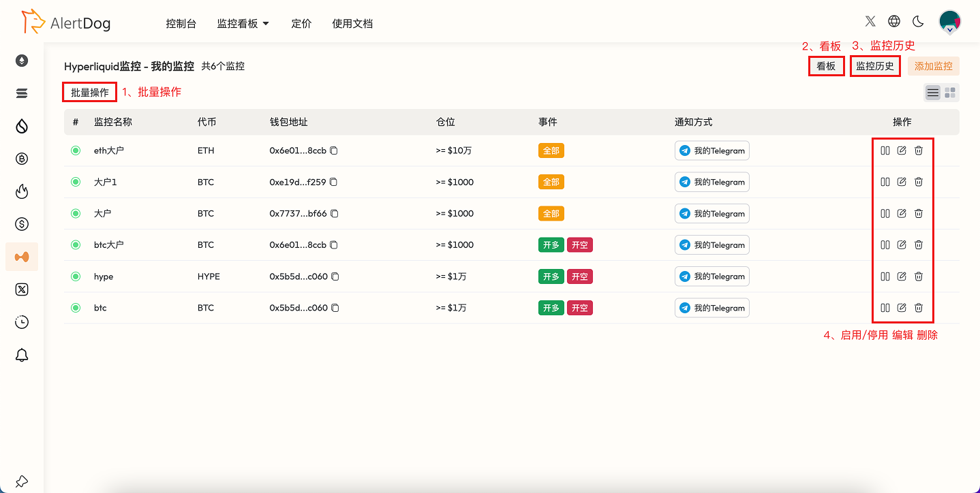Open the Bitcoin monitoring section from the sidebar
This screenshot has height=493, width=980.
21,159
